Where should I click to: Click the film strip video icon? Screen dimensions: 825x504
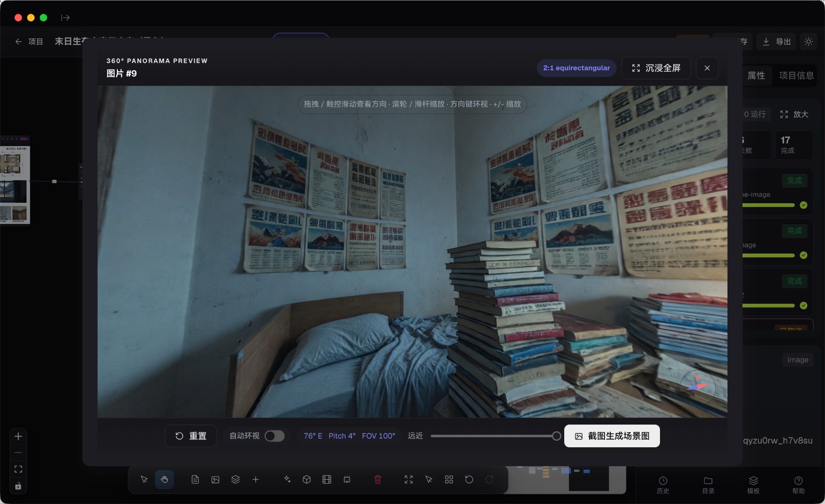327,480
